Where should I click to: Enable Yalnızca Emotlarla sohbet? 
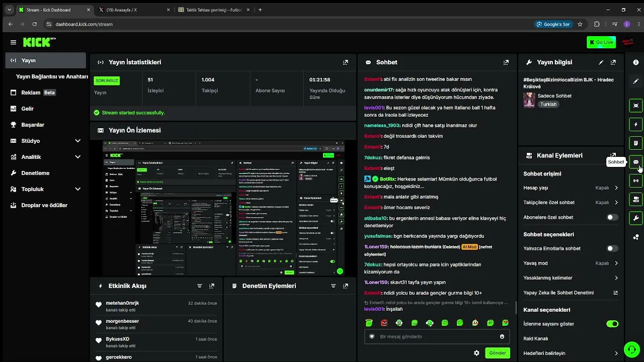612,248
